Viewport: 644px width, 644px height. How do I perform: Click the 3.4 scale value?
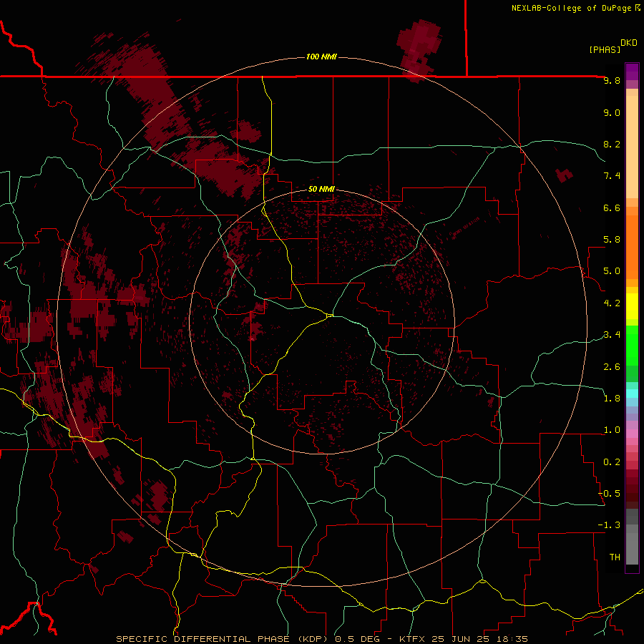click(612, 335)
